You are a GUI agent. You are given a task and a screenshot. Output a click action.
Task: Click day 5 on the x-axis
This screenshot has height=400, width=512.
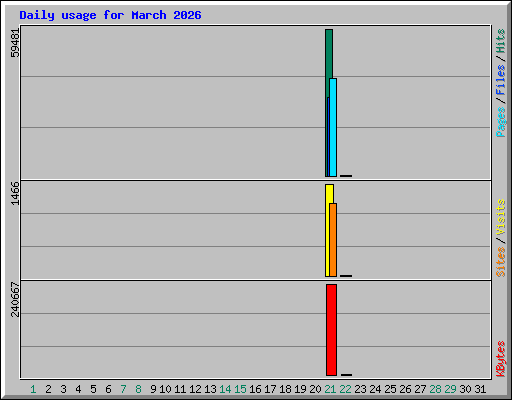[93, 389]
